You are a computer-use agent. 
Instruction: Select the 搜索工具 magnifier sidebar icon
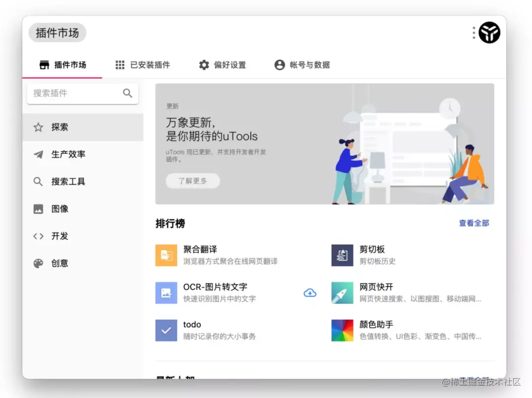pos(38,181)
